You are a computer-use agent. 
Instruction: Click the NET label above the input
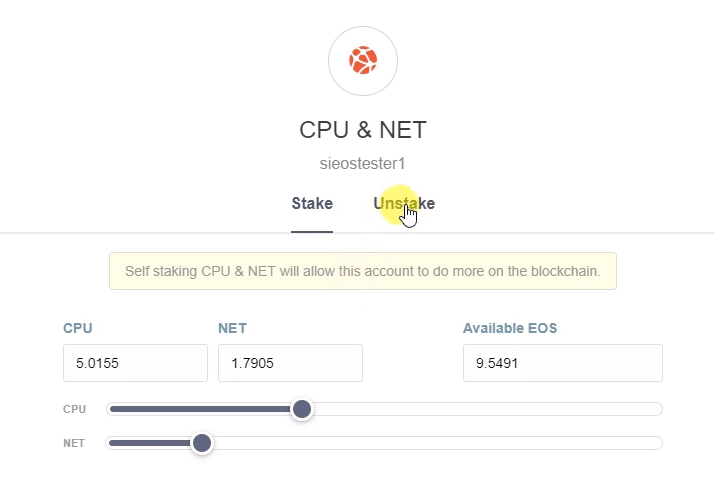point(232,328)
